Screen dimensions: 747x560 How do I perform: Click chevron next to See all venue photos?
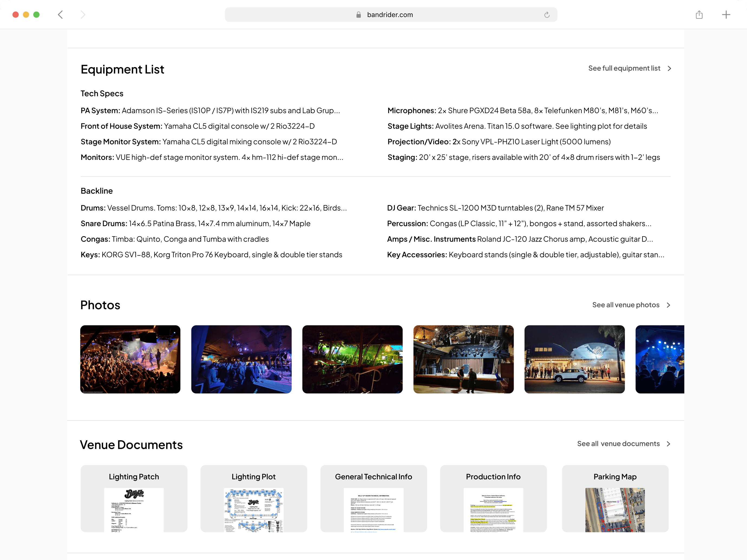point(668,305)
